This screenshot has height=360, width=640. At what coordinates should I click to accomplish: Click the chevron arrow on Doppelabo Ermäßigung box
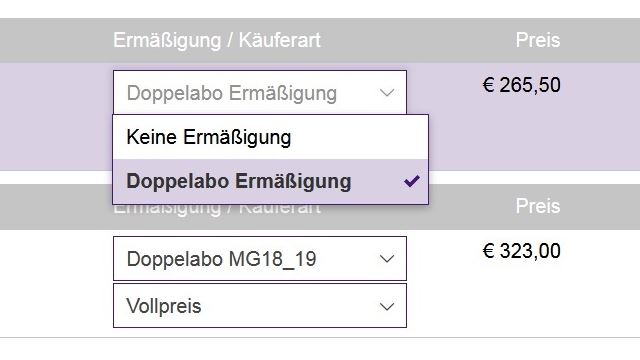click(387, 93)
